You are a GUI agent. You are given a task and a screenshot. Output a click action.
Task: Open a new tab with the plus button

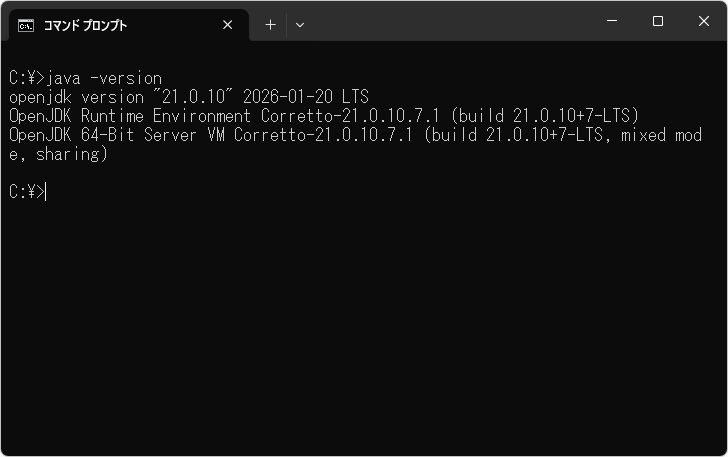(270, 25)
